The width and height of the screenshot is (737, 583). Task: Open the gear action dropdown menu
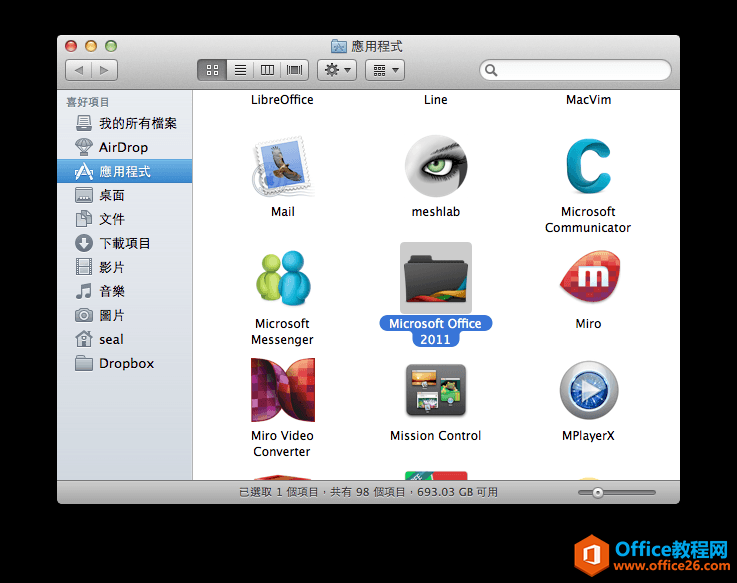(x=336, y=70)
